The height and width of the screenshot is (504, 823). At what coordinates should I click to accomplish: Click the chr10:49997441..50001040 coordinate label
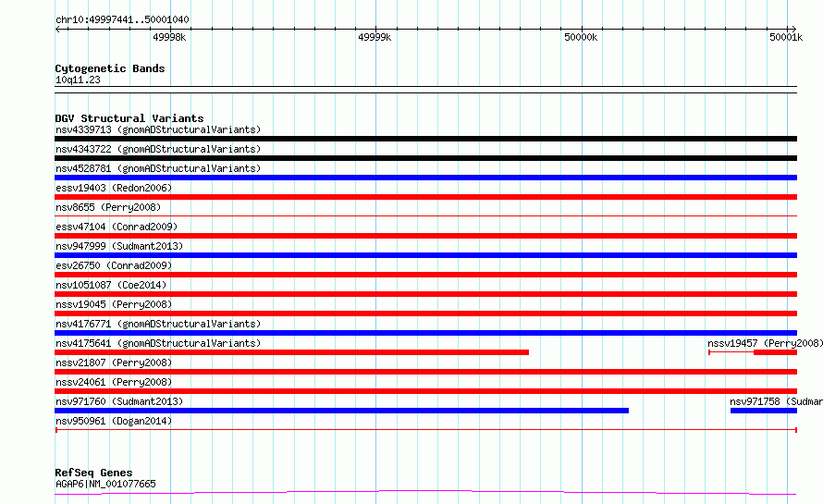[x=122, y=19]
